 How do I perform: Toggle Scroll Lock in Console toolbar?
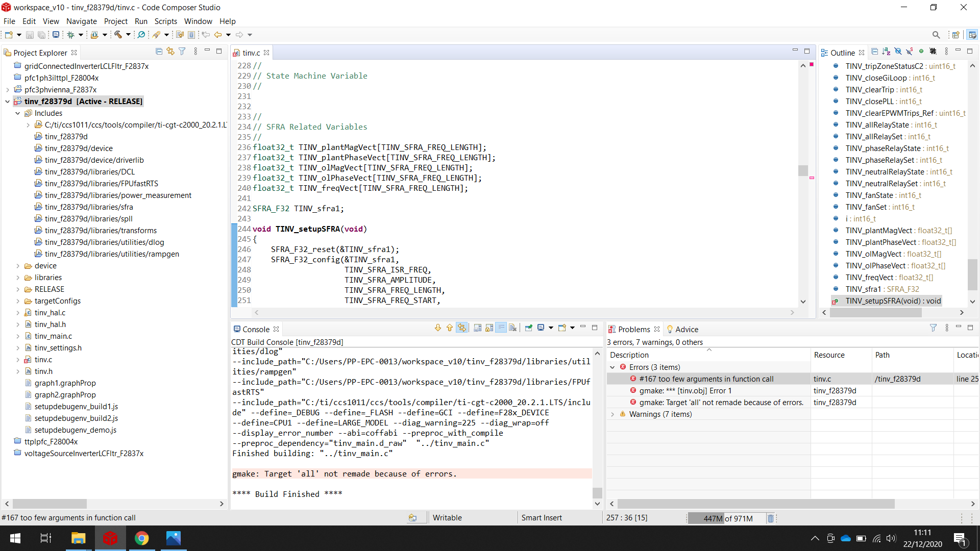(x=489, y=328)
